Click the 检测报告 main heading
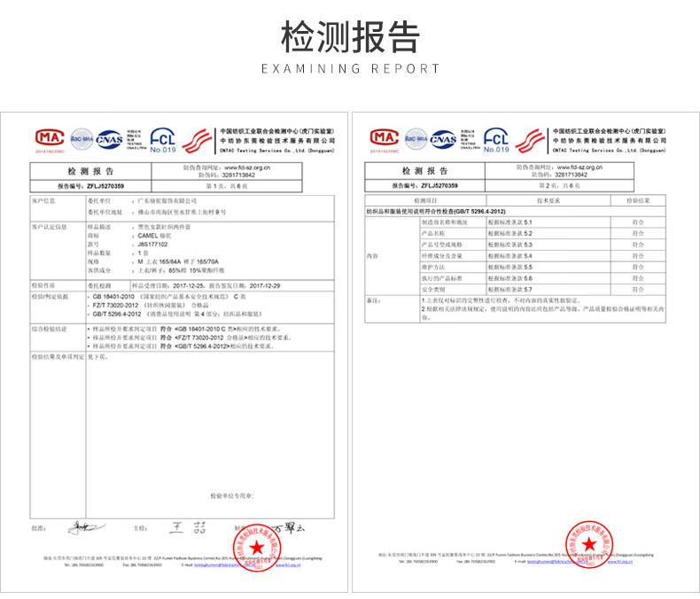 pos(351,37)
